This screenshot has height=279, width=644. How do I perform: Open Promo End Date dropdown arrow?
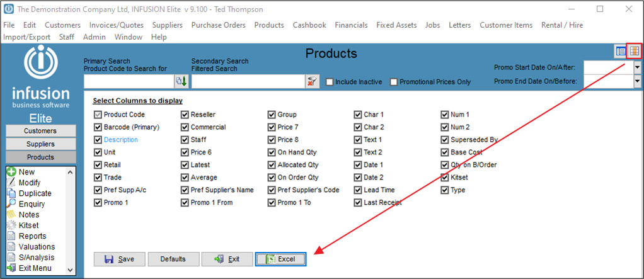(638, 81)
